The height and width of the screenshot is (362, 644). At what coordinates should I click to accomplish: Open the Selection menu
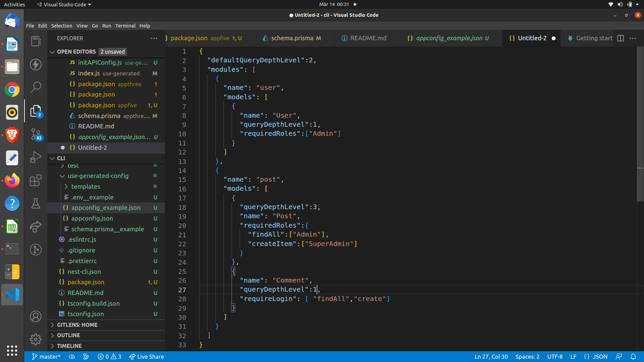pos(61,26)
